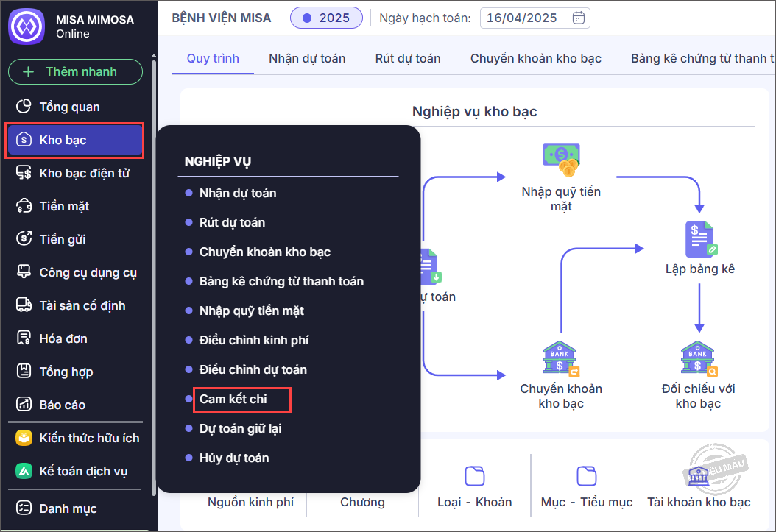Click the Báo cáo chart icon
The height and width of the screenshot is (532, 776).
pyautogui.click(x=24, y=405)
